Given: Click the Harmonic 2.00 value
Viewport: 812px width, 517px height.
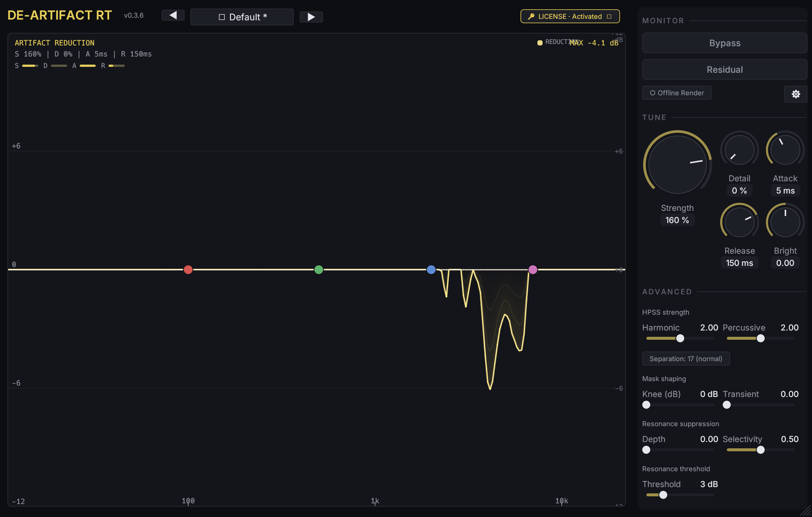Looking at the screenshot, I should [709, 328].
